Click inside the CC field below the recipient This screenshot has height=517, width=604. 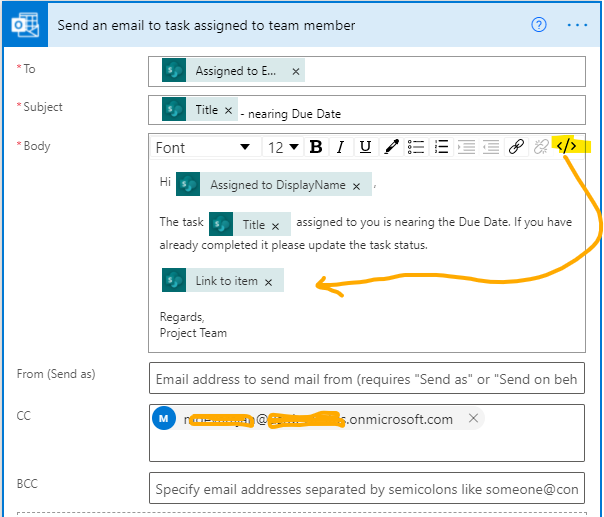[x=367, y=446]
